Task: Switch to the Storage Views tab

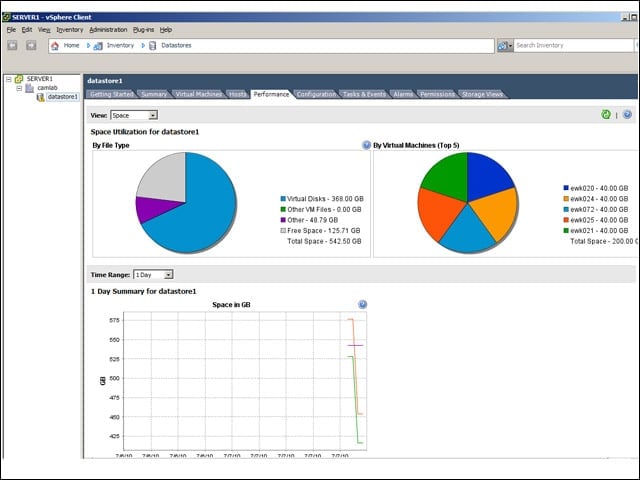Action: click(482, 94)
